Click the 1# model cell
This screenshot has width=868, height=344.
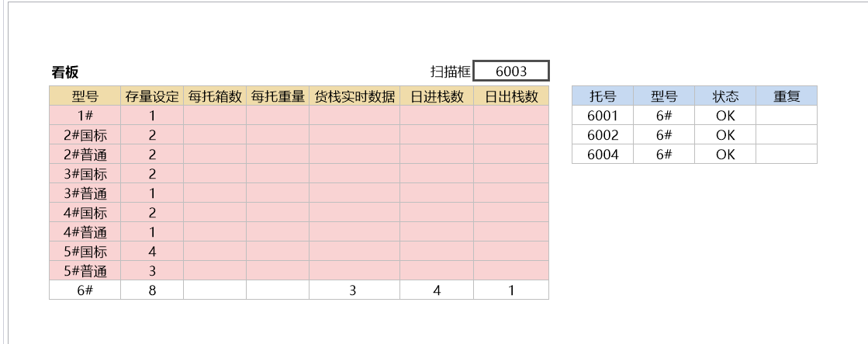pos(85,116)
